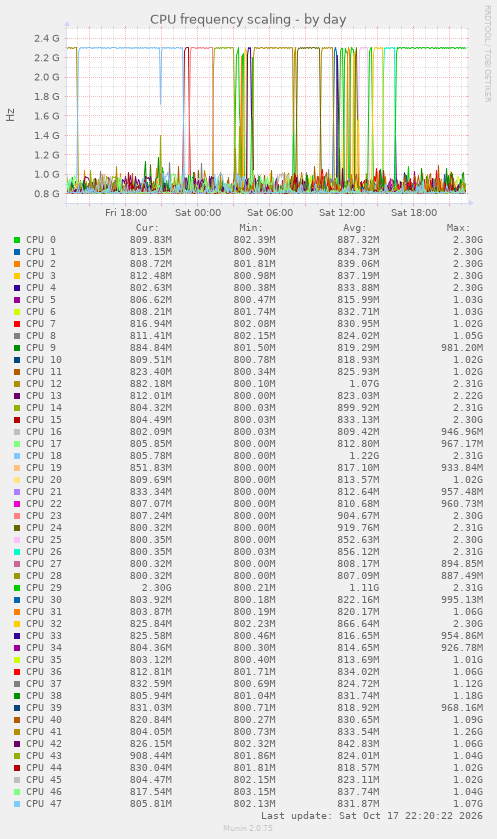
Task: Click the 'Sat 00:00' time axis label
Action: [x=198, y=212]
